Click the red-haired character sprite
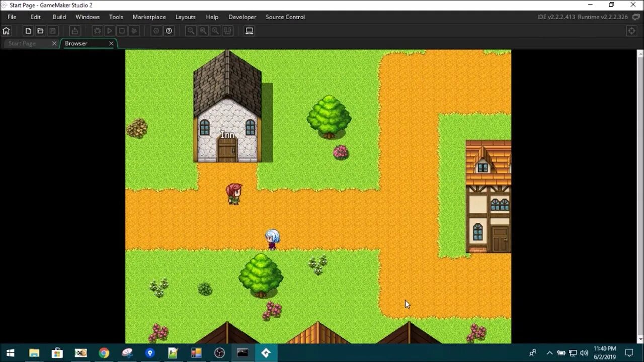Screen dimensions: 644x362 pos(234,194)
